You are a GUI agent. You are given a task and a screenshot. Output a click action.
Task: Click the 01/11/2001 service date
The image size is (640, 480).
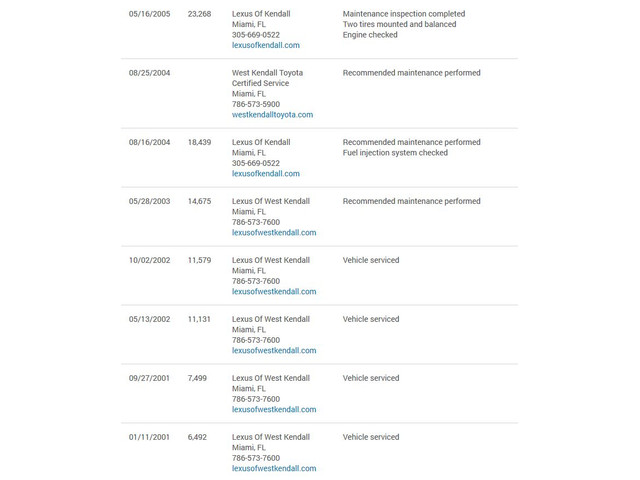[149, 437]
